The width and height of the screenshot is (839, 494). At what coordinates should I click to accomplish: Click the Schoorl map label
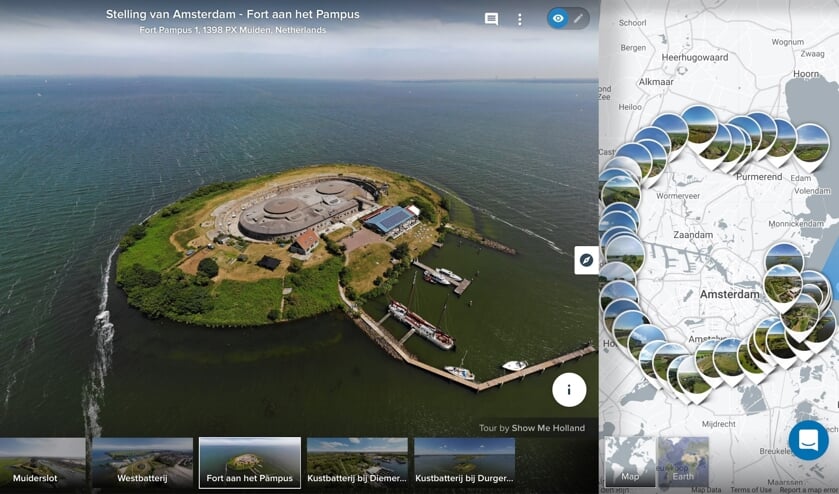tap(632, 22)
